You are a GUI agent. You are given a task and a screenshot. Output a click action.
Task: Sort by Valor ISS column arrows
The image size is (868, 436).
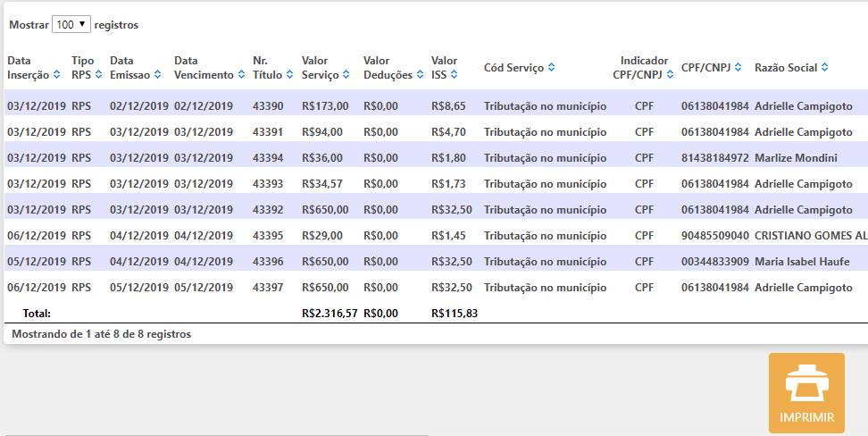tap(455, 75)
